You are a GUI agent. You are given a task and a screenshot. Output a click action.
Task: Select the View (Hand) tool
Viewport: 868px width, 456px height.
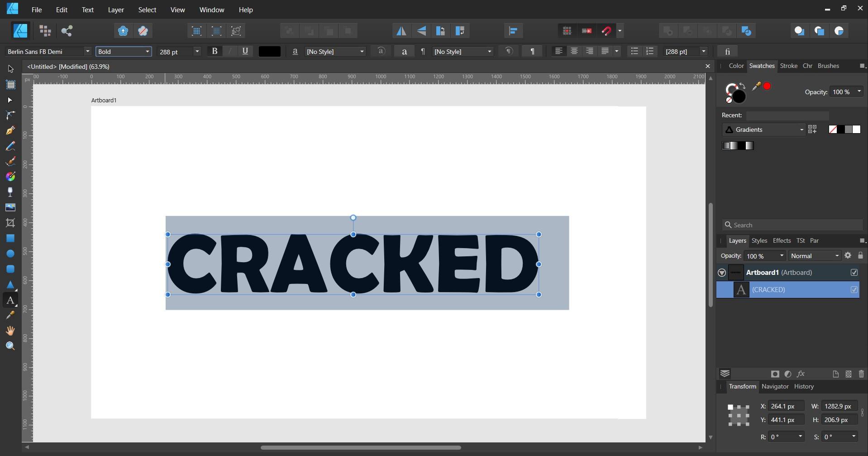pos(10,331)
